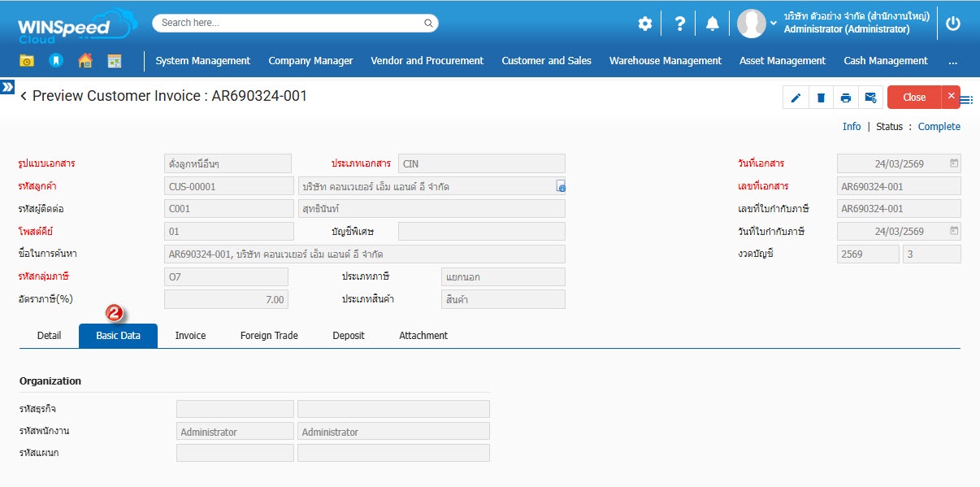Print the customer invoice
This screenshot has width=980, height=487.
846,98
